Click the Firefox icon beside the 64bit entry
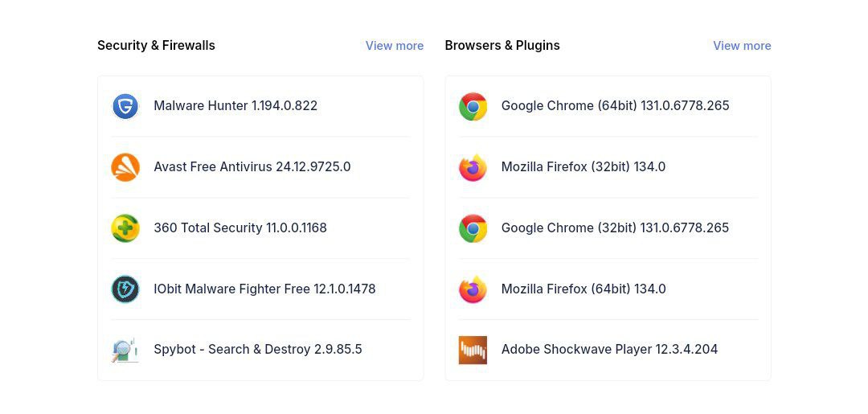Image resolution: width=868 pixels, height=414 pixels. (x=473, y=289)
